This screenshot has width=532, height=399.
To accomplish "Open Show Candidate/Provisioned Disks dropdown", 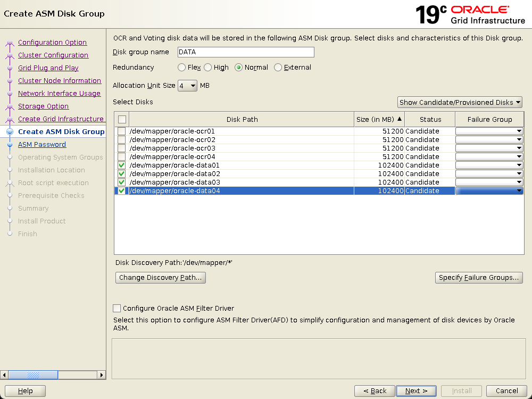I will (x=460, y=103).
